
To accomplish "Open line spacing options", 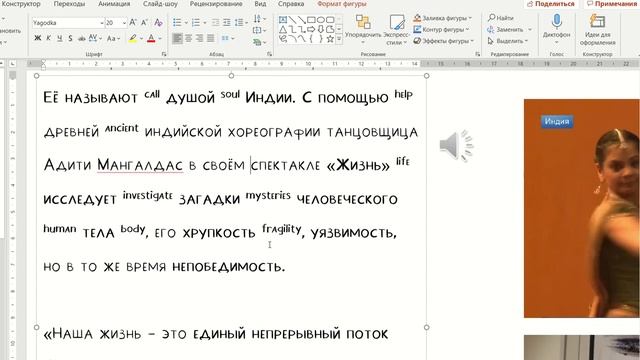I will (241, 23).
